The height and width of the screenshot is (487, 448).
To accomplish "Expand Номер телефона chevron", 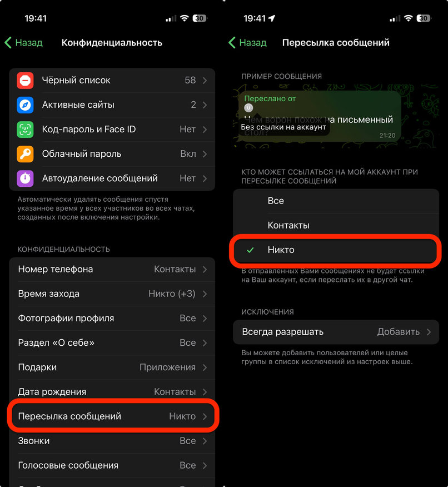I will tap(205, 270).
